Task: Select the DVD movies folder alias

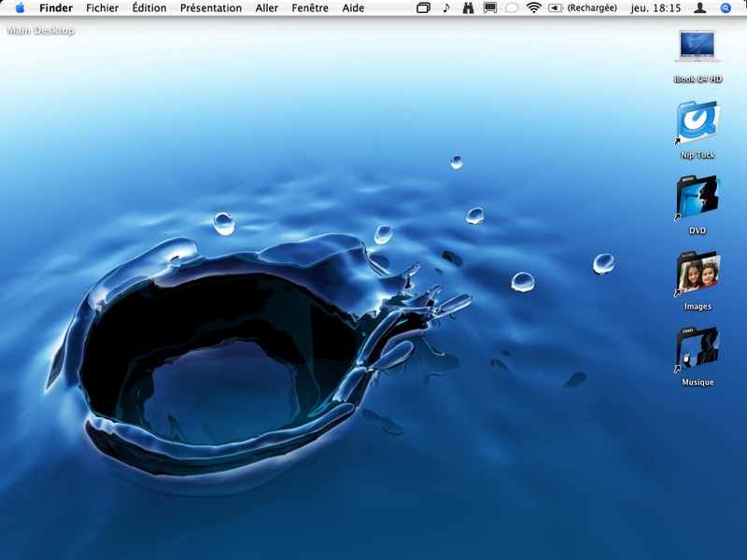Action: coord(698,197)
